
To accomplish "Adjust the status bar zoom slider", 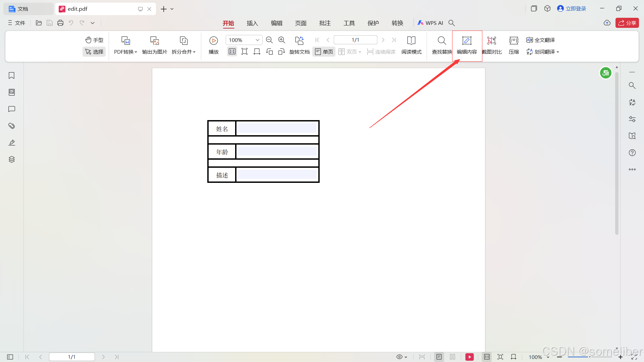I will coord(590,357).
